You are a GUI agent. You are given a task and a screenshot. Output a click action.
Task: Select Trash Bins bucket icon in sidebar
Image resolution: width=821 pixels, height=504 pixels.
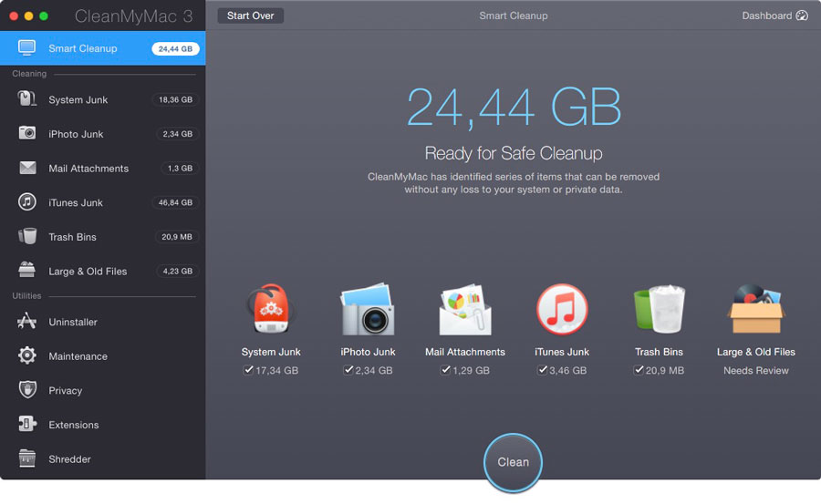(x=27, y=236)
